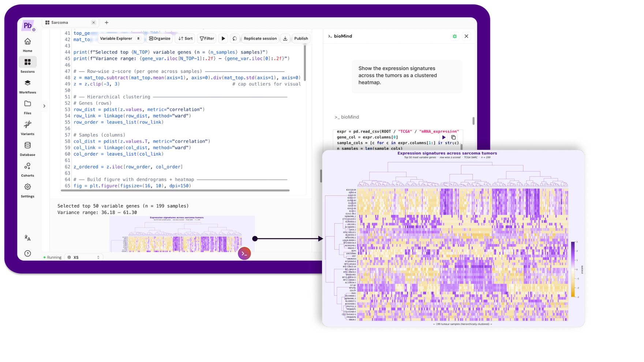Click the refresh icon in the notebook toolbar

click(x=235, y=38)
